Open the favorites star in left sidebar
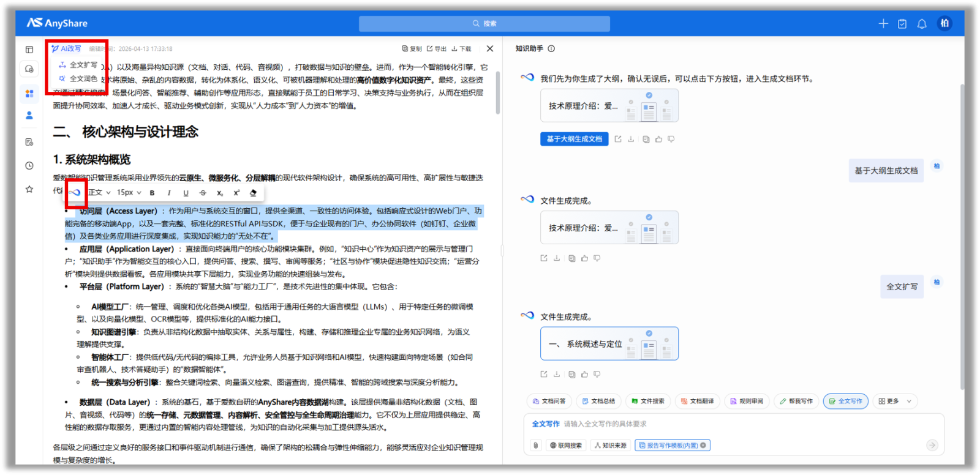 pyautogui.click(x=29, y=189)
